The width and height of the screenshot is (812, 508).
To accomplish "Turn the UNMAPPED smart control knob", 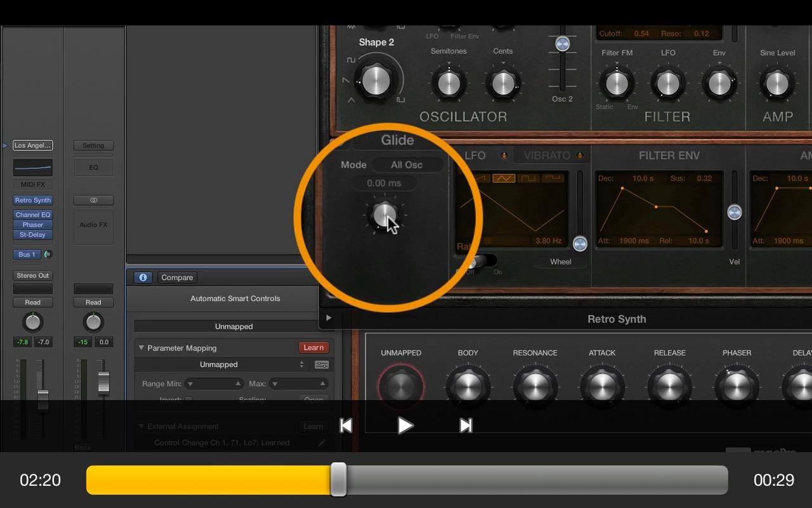I will [401, 386].
